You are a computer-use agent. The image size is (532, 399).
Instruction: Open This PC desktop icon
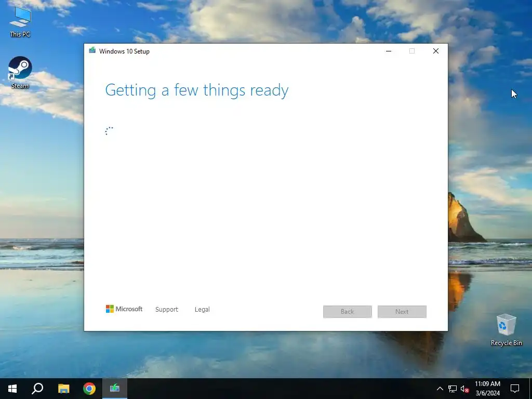(x=20, y=21)
